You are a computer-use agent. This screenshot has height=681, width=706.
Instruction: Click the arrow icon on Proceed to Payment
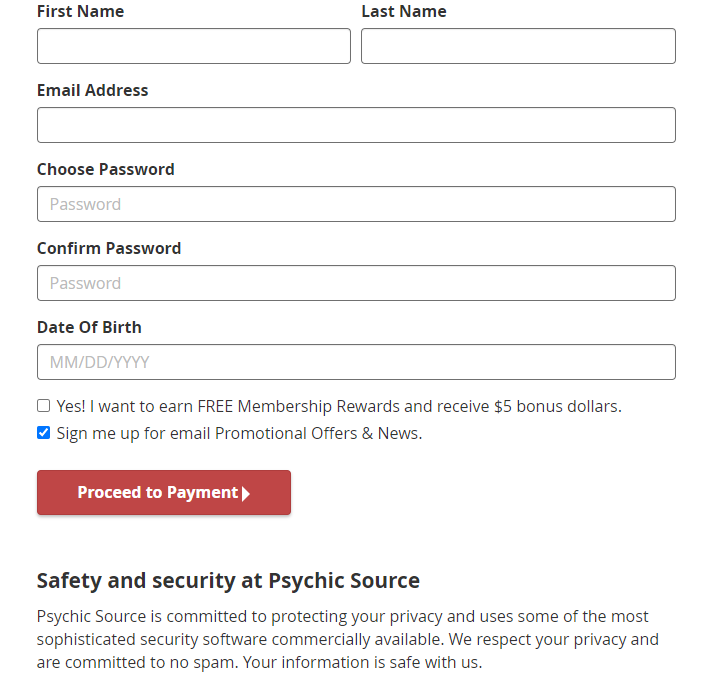coord(245,494)
